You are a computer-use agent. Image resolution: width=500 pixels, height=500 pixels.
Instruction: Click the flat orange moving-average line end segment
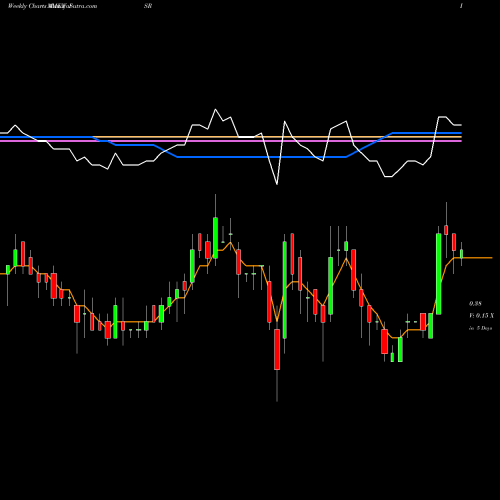pyautogui.click(x=477, y=258)
